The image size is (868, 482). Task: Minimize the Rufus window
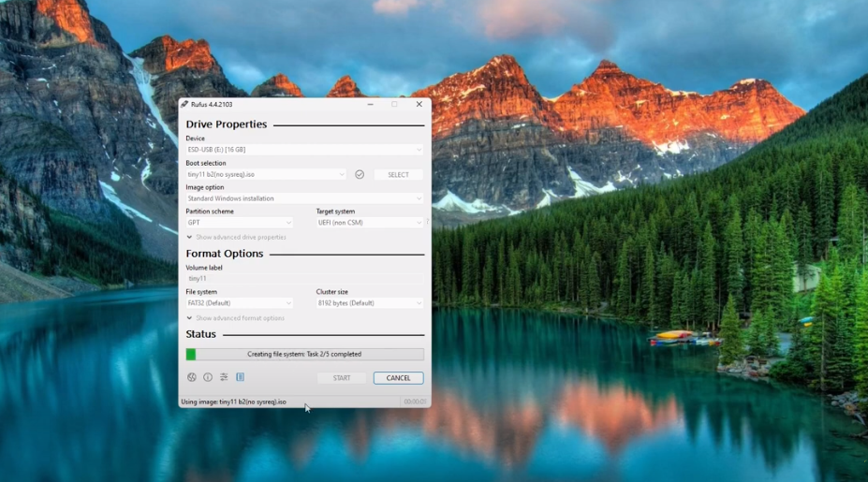370,105
